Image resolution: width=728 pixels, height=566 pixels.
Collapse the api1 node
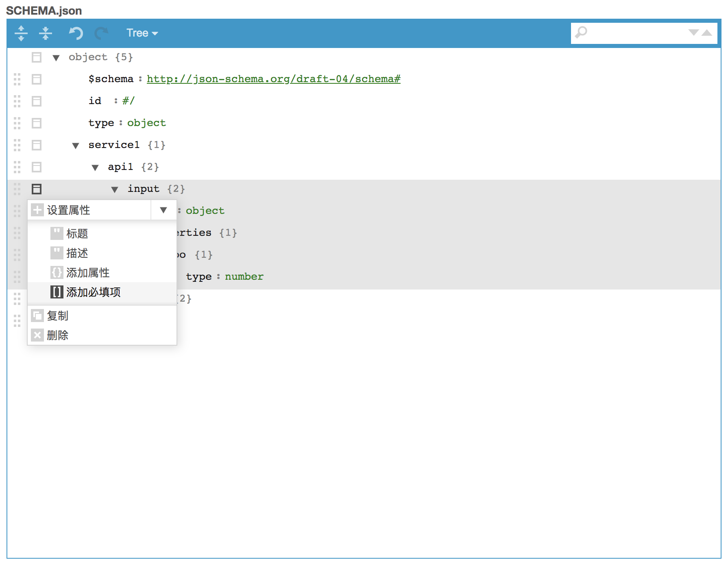coord(95,168)
